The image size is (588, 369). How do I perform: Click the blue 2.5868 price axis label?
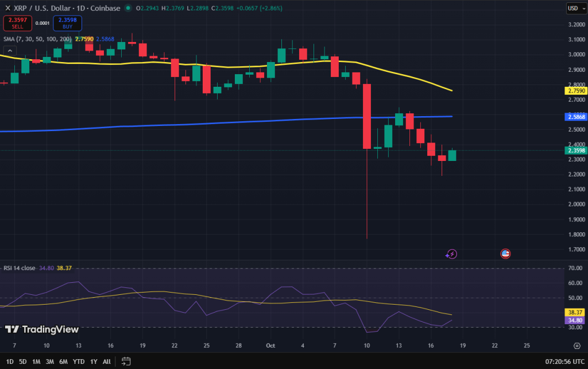pyautogui.click(x=575, y=117)
